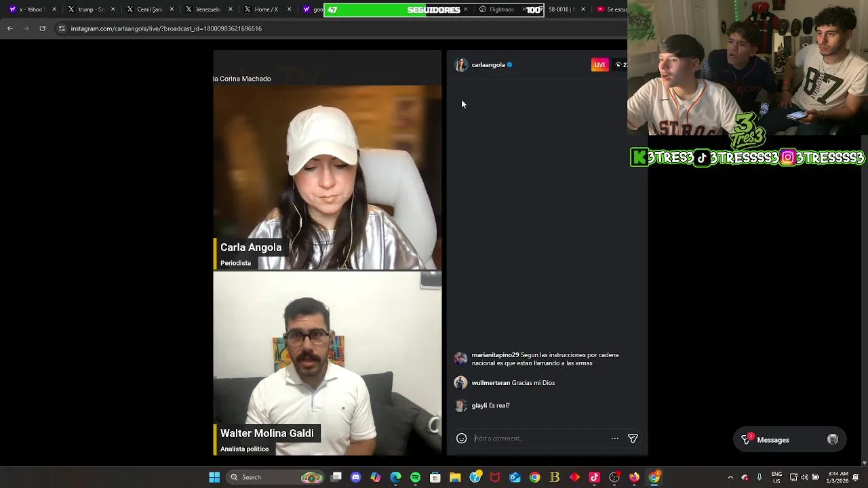The height and width of the screenshot is (488, 868).
Task: Open volume control in system tray
Action: (x=804, y=477)
